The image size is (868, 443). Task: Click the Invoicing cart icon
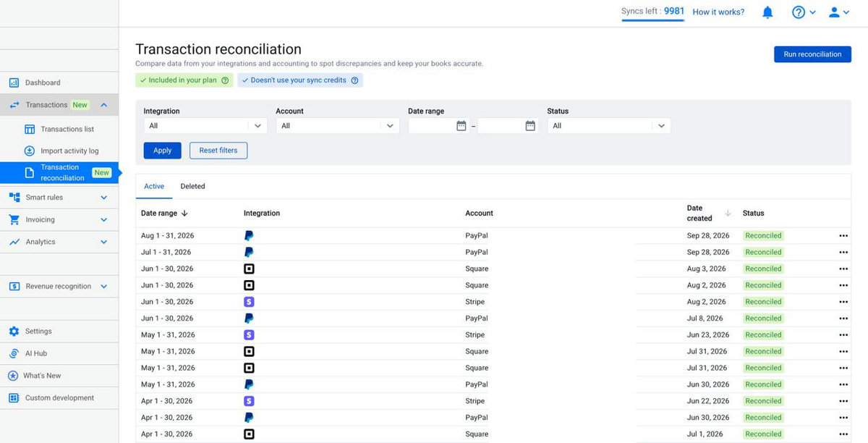tap(14, 219)
